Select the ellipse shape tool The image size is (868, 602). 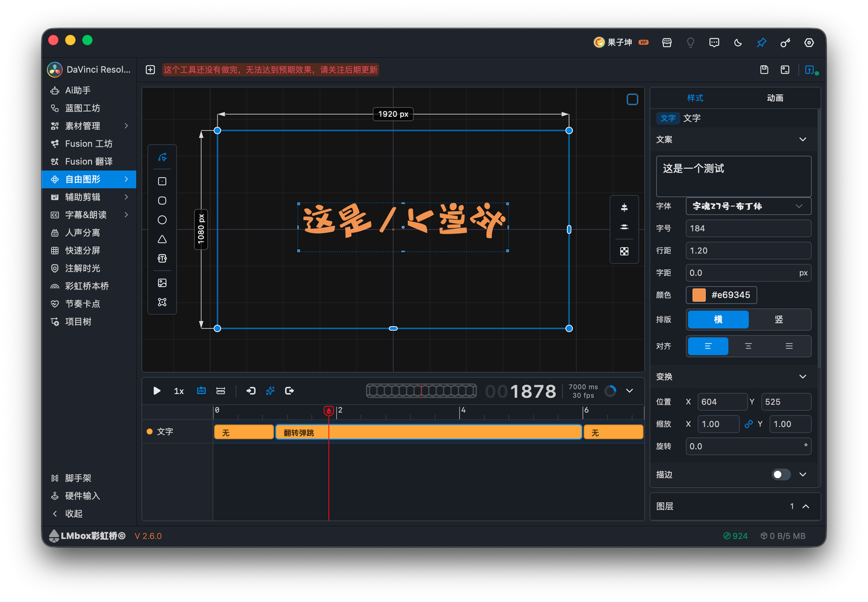pos(162,220)
